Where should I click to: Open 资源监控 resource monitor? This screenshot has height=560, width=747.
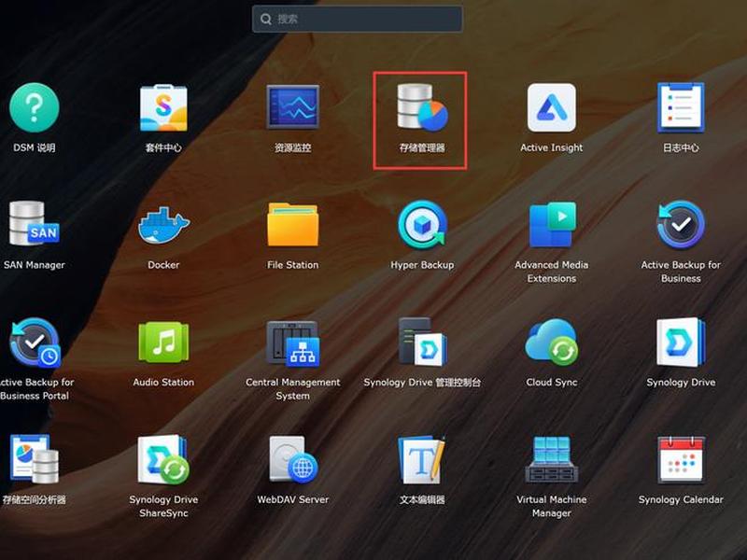(x=292, y=107)
